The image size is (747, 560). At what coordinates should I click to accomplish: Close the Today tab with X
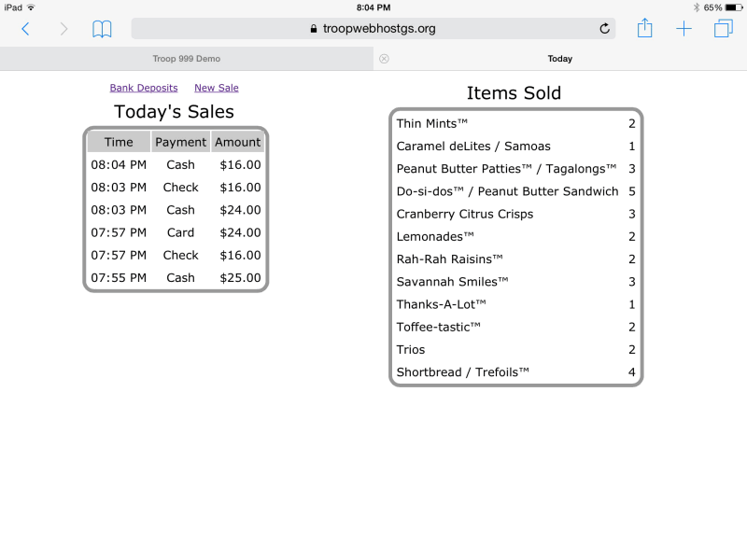click(x=384, y=59)
